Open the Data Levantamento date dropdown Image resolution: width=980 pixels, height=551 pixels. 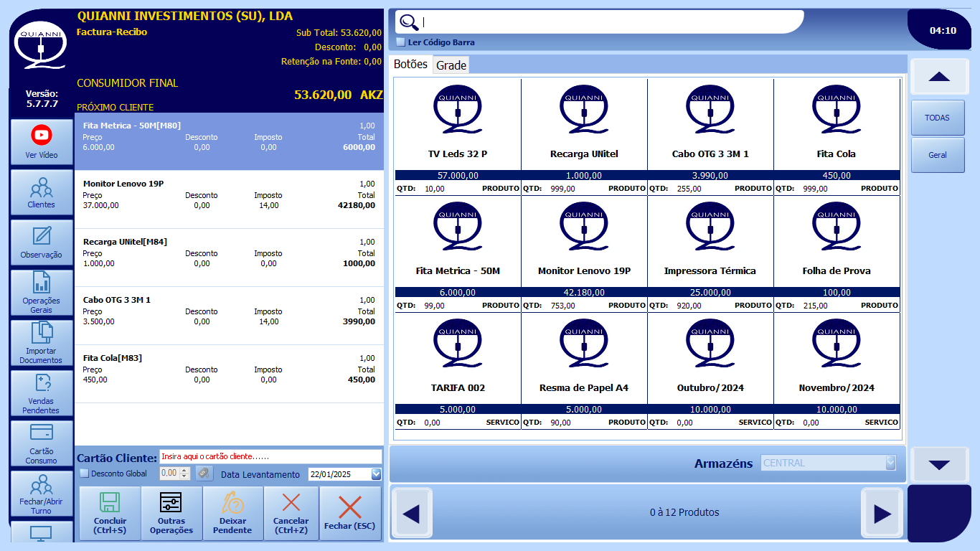(x=377, y=474)
